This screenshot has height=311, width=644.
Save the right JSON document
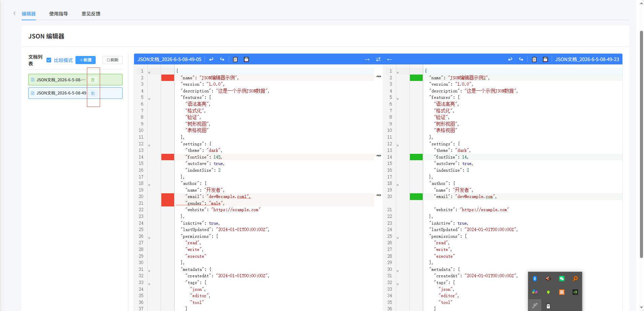[x=545, y=59]
